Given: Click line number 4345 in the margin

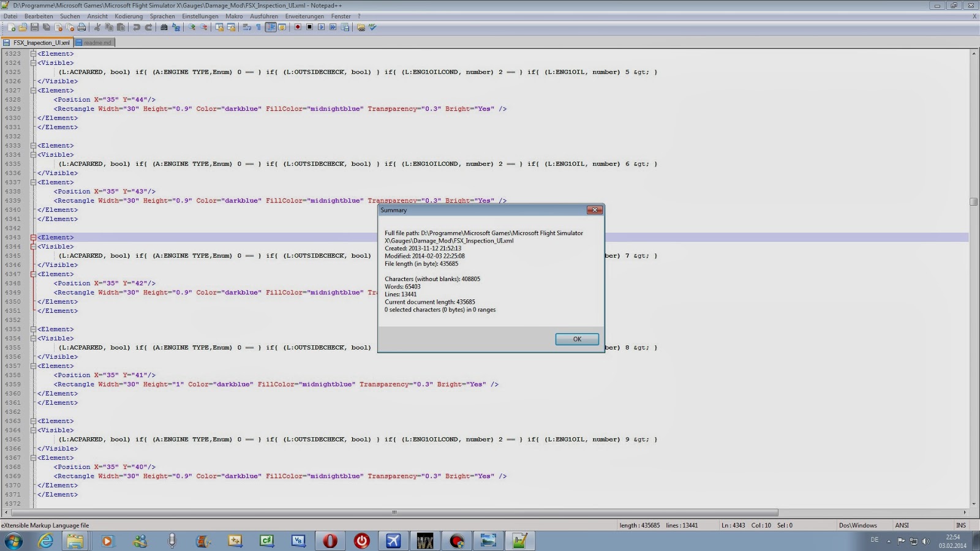Looking at the screenshot, I should coord(13,256).
